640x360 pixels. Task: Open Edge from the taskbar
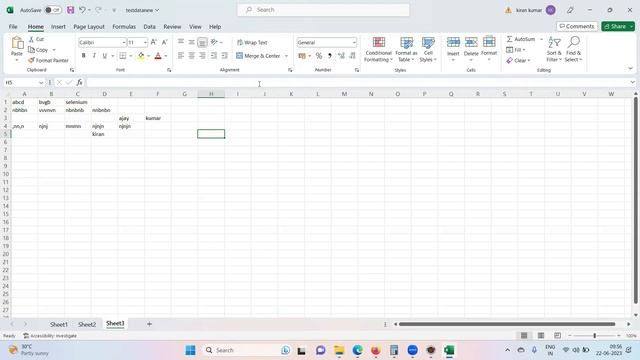point(358,350)
